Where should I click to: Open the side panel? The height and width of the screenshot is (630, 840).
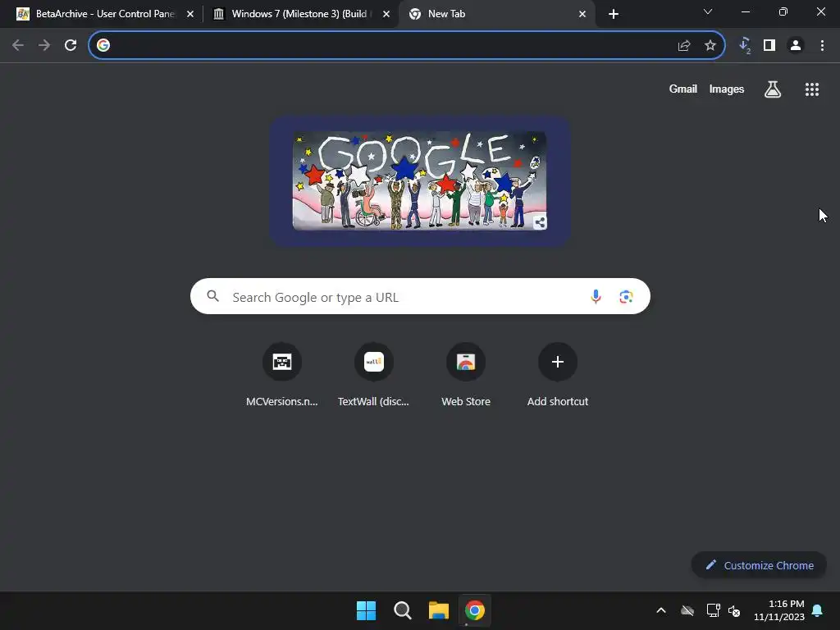(769, 46)
